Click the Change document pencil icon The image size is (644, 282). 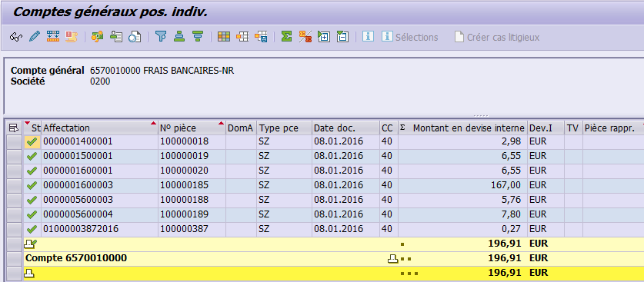[x=35, y=36]
